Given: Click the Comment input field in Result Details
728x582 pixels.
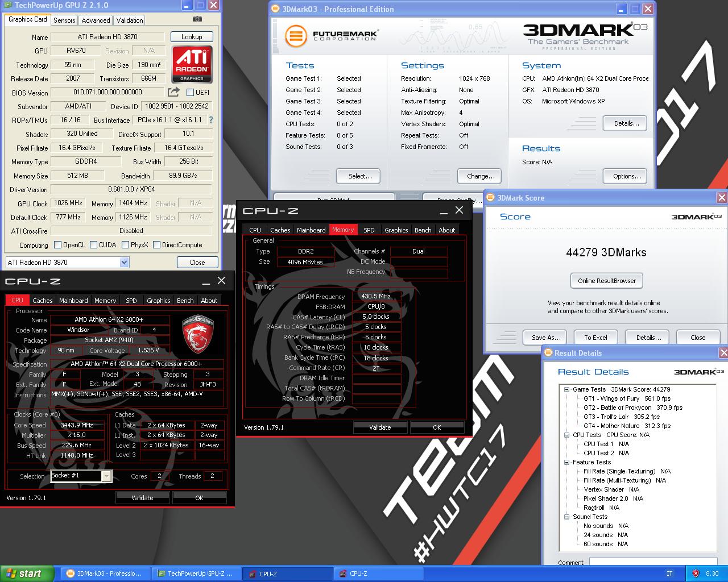Looking at the screenshot, I should [x=654, y=563].
